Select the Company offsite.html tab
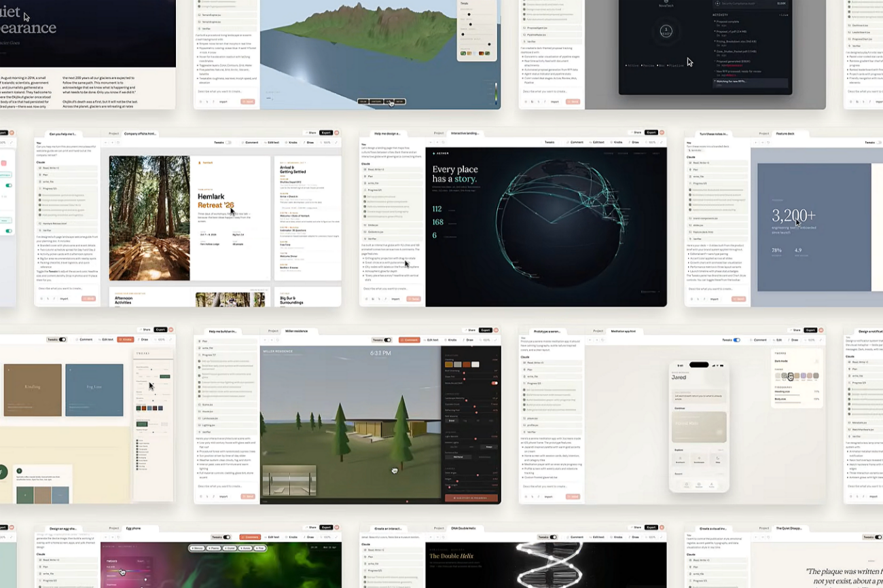The width and height of the screenshot is (883, 588). pos(141,133)
